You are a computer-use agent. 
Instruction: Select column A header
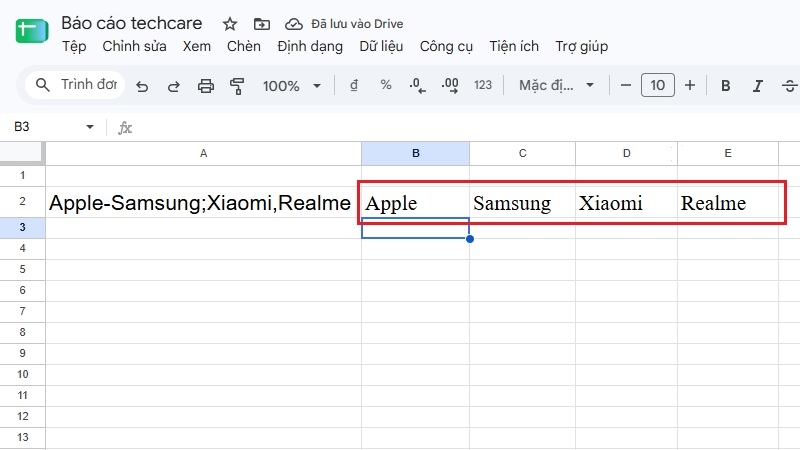204,154
